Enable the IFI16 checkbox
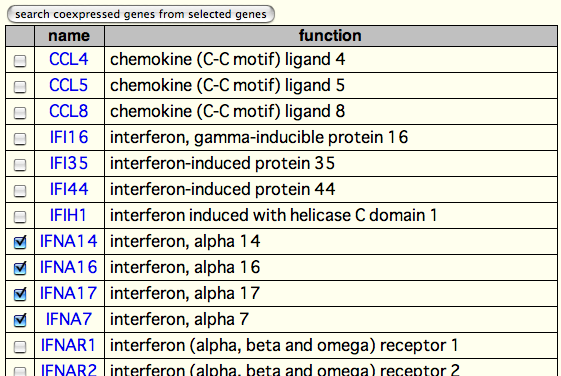Screen dimensions: 561x376 20,139
